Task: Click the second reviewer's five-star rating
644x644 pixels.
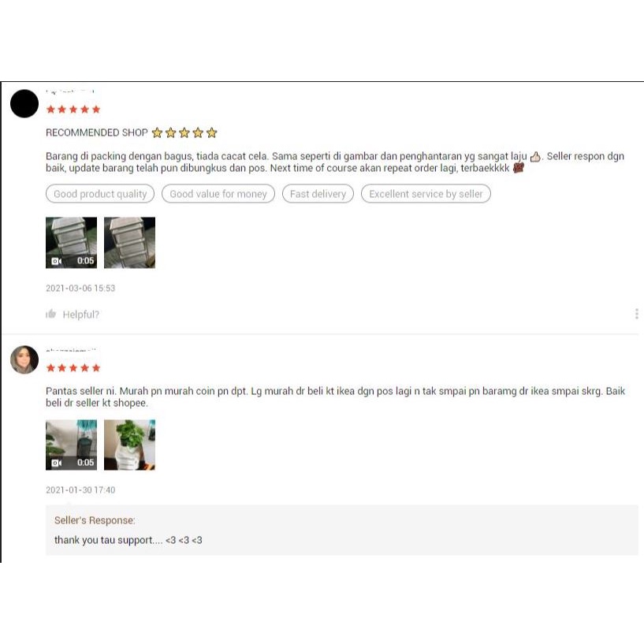Action: (x=73, y=368)
